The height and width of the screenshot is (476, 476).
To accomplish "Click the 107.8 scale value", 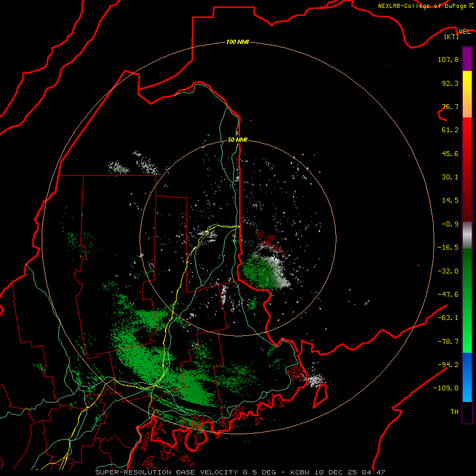I will pyautogui.click(x=448, y=59).
